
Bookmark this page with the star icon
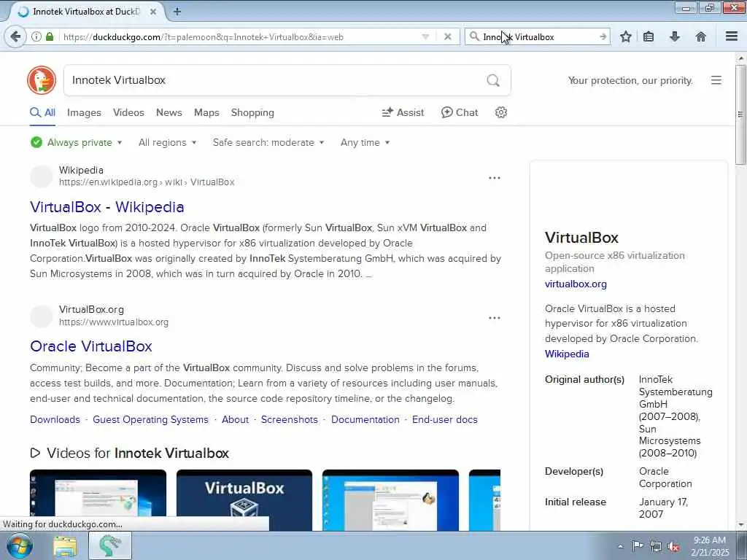pos(626,36)
